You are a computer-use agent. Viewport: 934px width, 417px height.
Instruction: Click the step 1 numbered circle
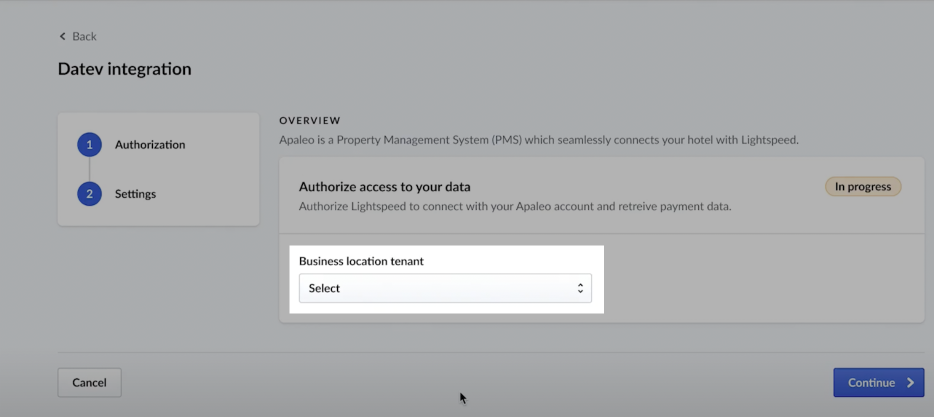click(x=89, y=145)
